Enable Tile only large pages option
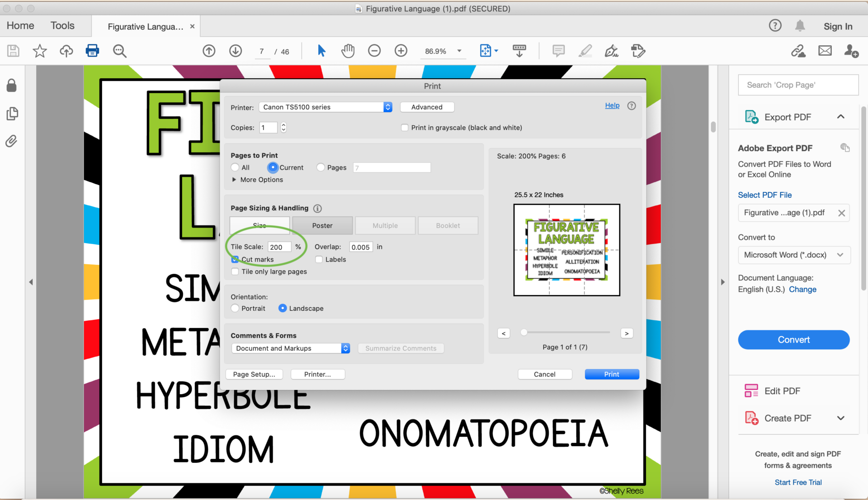This screenshot has height=500, width=868. click(x=234, y=271)
